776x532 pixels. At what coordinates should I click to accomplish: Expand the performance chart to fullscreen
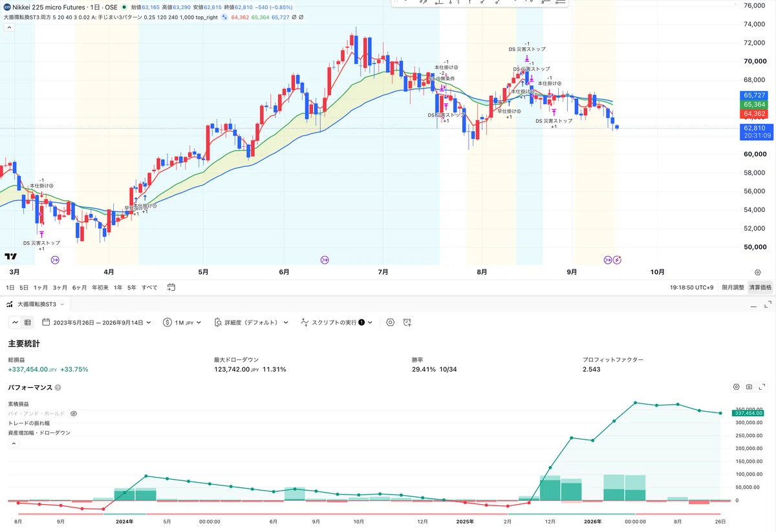(x=762, y=387)
